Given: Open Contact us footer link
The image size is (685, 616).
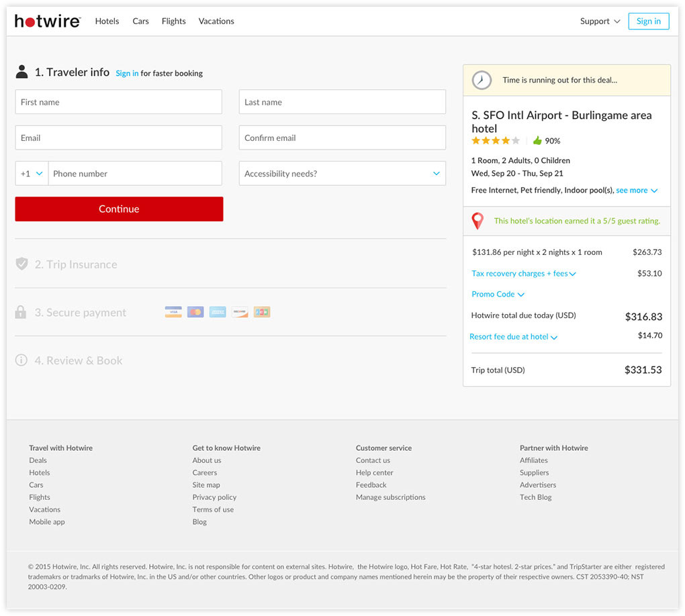Looking at the screenshot, I should pos(373,460).
